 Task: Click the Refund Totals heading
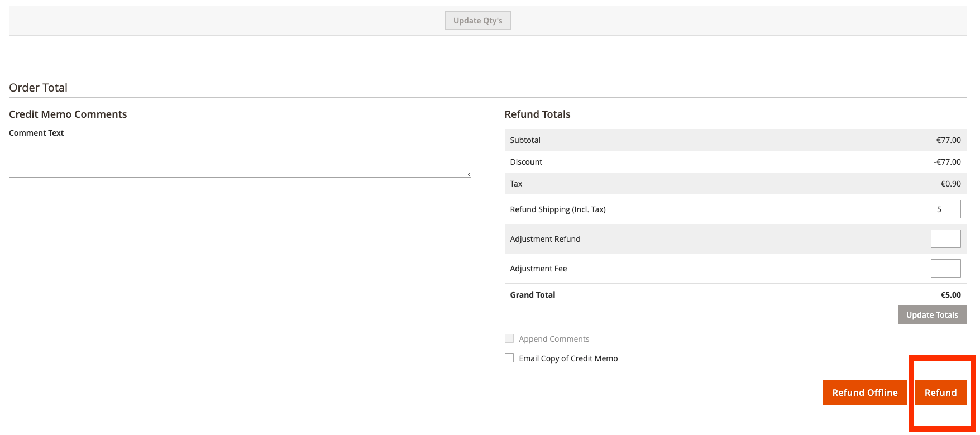click(537, 114)
